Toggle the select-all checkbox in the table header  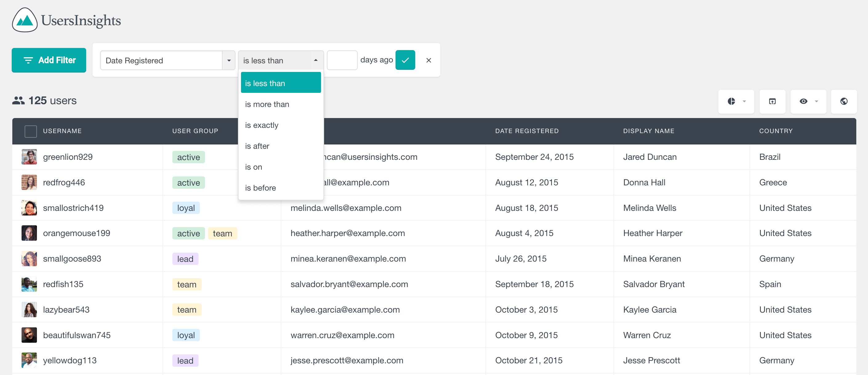click(x=30, y=131)
